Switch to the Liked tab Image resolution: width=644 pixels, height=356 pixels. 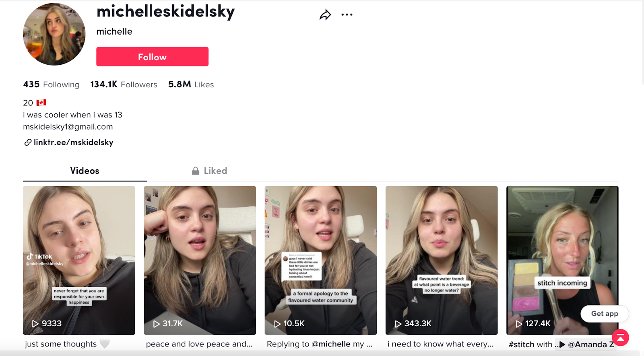[209, 171]
